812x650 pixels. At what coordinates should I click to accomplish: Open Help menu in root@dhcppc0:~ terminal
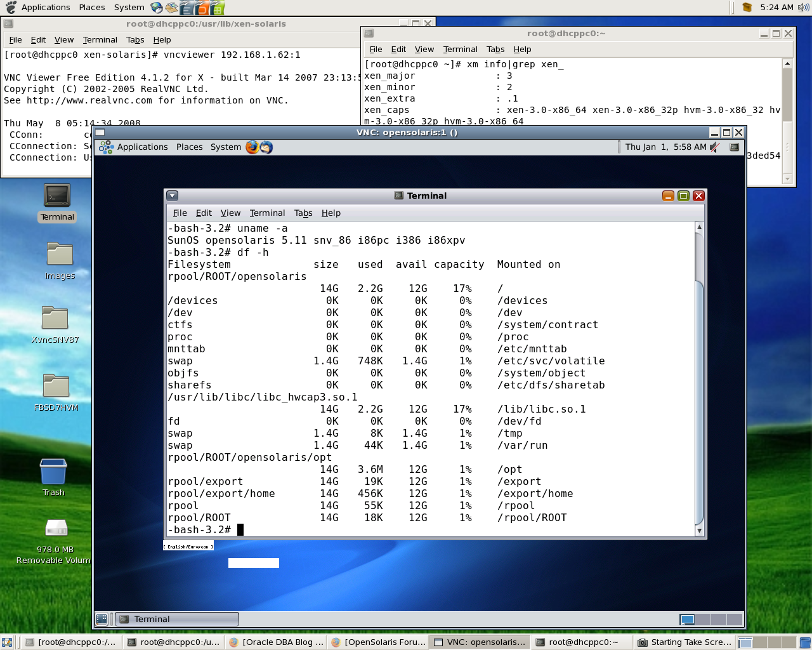tap(523, 50)
